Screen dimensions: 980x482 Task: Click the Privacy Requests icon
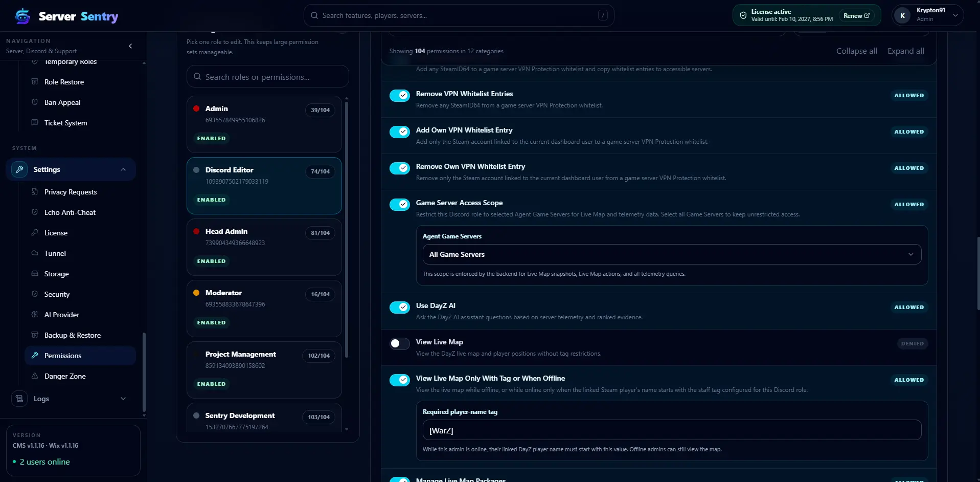click(35, 192)
